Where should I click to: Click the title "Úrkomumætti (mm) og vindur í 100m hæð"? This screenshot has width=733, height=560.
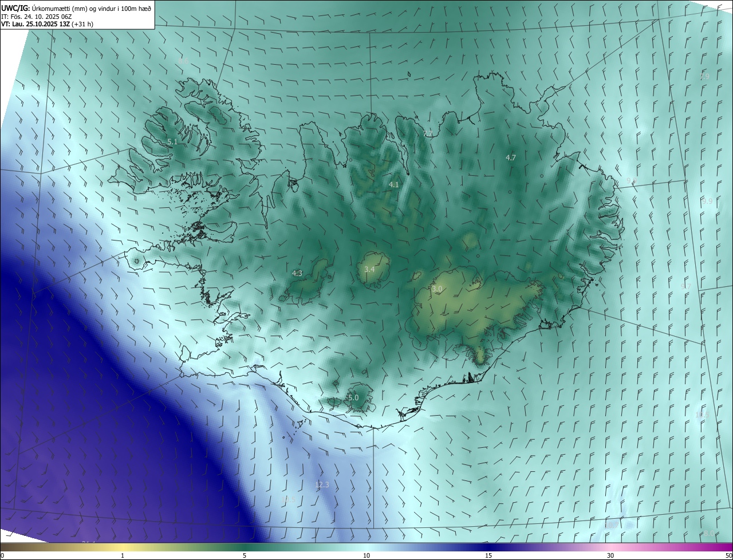coord(91,7)
